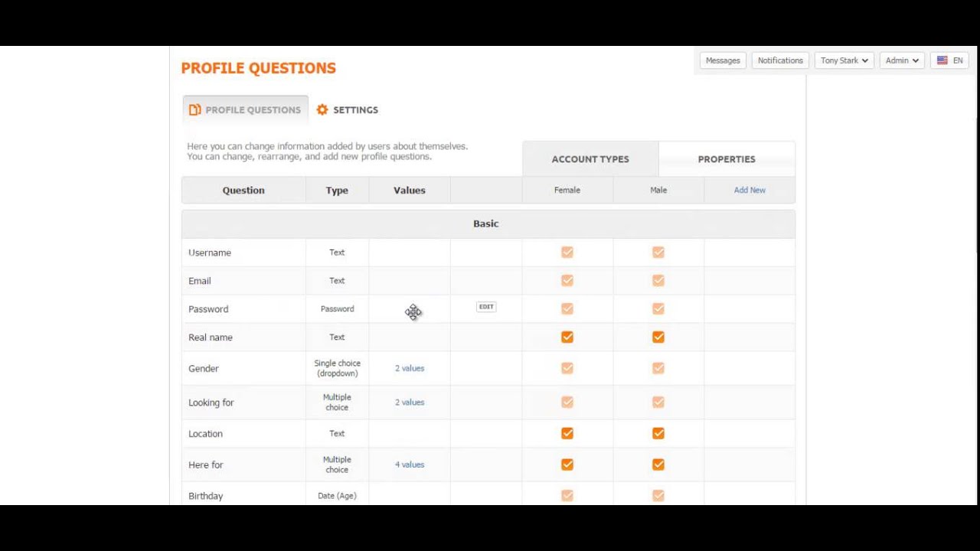This screenshot has width=980, height=551.
Task: Click the Add New account type link
Action: point(750,191)
